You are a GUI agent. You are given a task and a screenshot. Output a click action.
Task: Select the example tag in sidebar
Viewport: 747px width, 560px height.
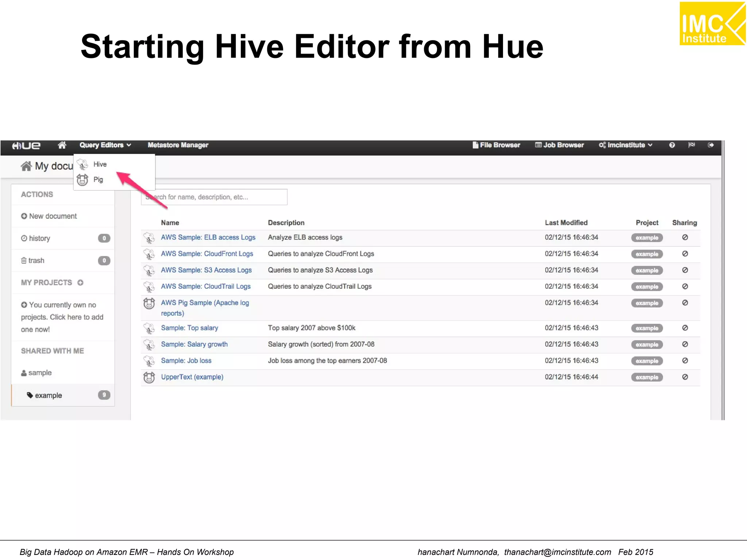click(44, 396)
